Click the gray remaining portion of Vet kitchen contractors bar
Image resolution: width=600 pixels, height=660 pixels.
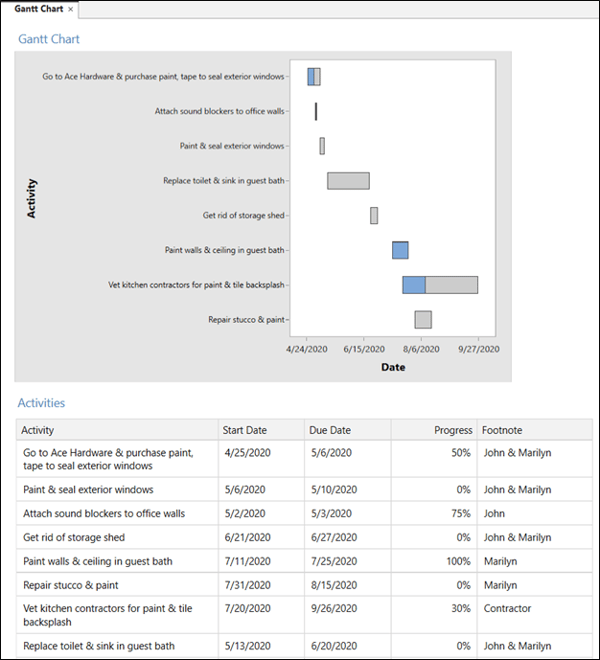click(x=451, y=285)
